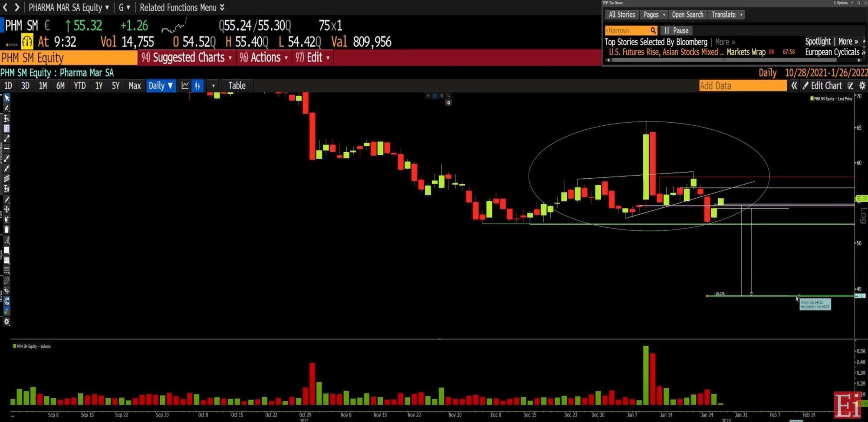This screenshot has width=868, height=422.
Task: Select the YTD time range
Action: pos(80,86)
